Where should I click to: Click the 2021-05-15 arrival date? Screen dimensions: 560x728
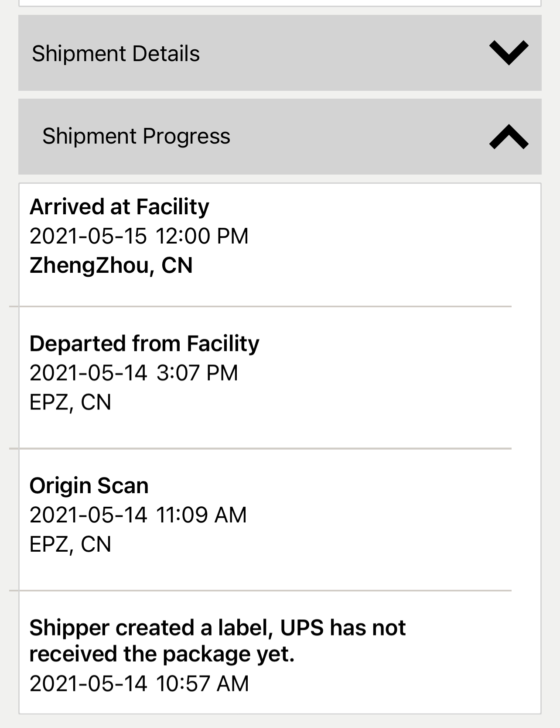[88, 236]
